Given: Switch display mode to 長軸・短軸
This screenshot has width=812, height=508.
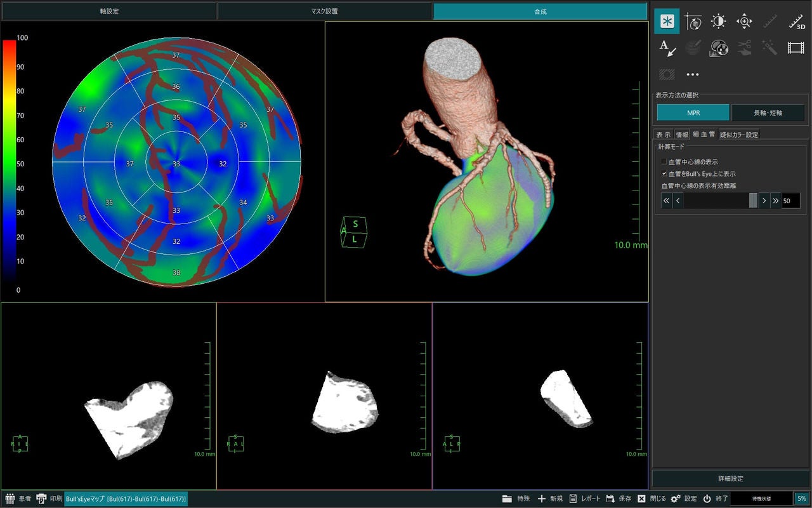Looking at the screenshot, I should 768,112.
